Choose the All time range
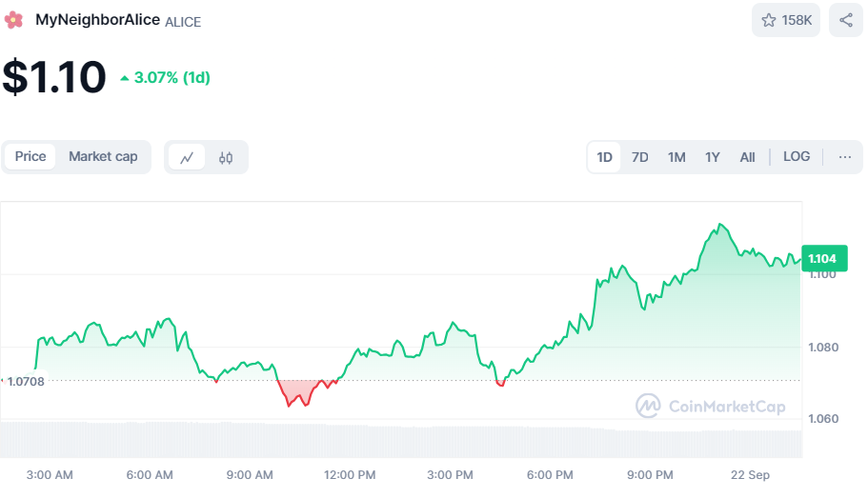 [x=747, y=157]
